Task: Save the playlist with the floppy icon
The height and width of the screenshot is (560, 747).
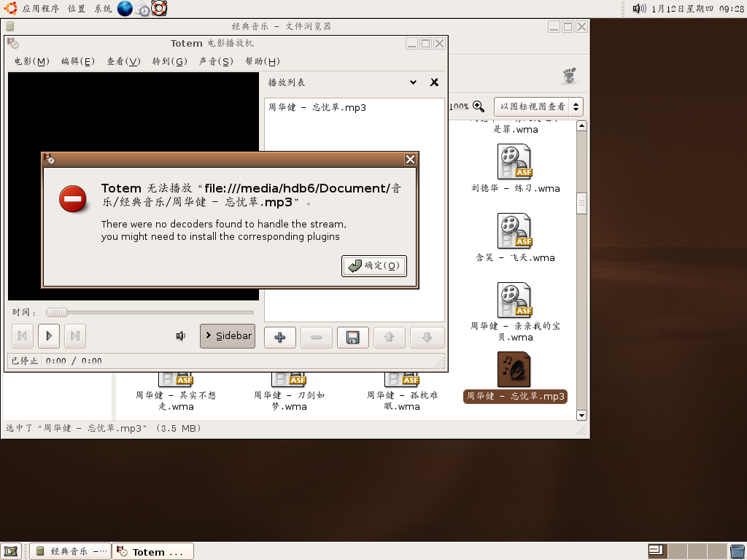Action: tap(353, 338)
